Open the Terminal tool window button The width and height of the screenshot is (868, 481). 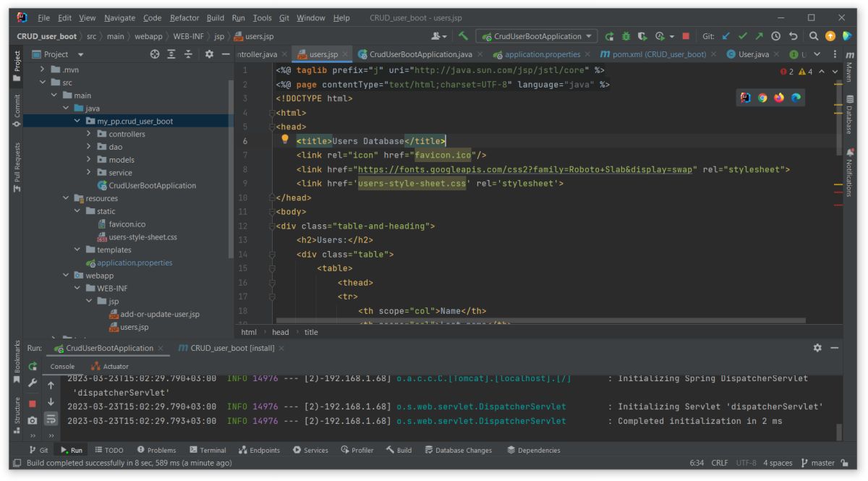click(x=208, y=450)
